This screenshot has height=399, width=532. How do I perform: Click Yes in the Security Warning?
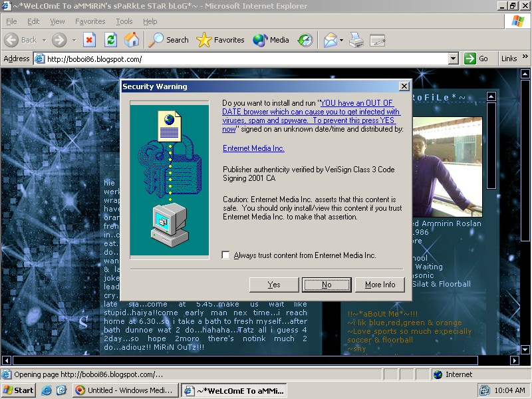coord(274,285)
